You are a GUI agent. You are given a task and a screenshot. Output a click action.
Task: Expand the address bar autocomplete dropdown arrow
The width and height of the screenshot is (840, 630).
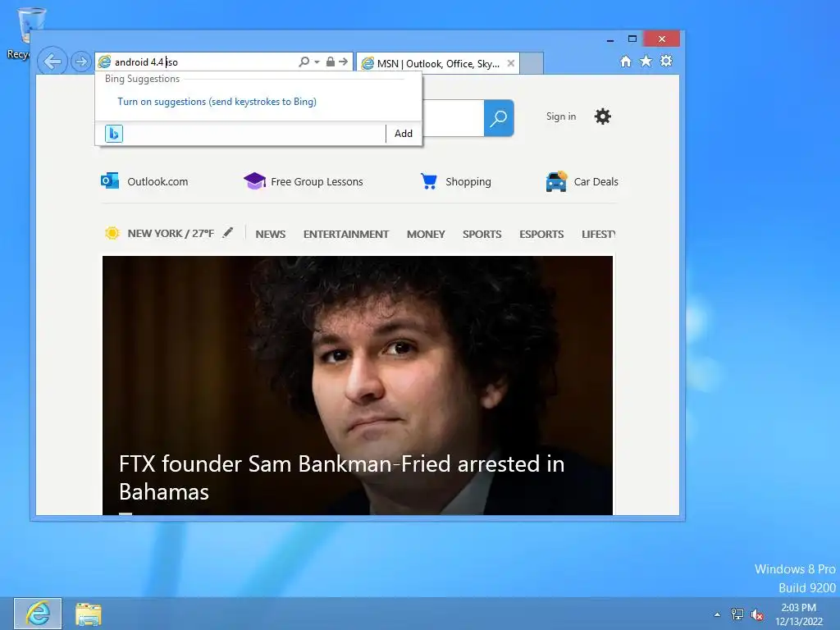pos(317,62)
